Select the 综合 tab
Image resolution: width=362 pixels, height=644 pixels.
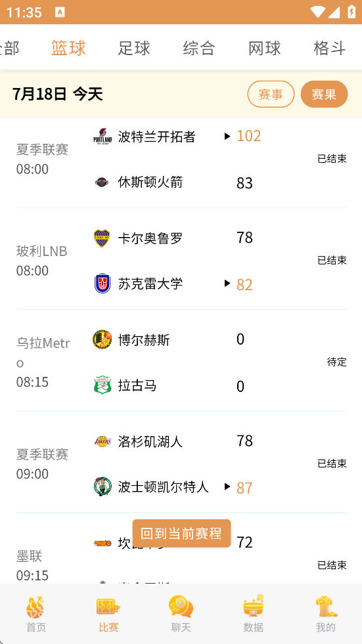tap(199, 48)
